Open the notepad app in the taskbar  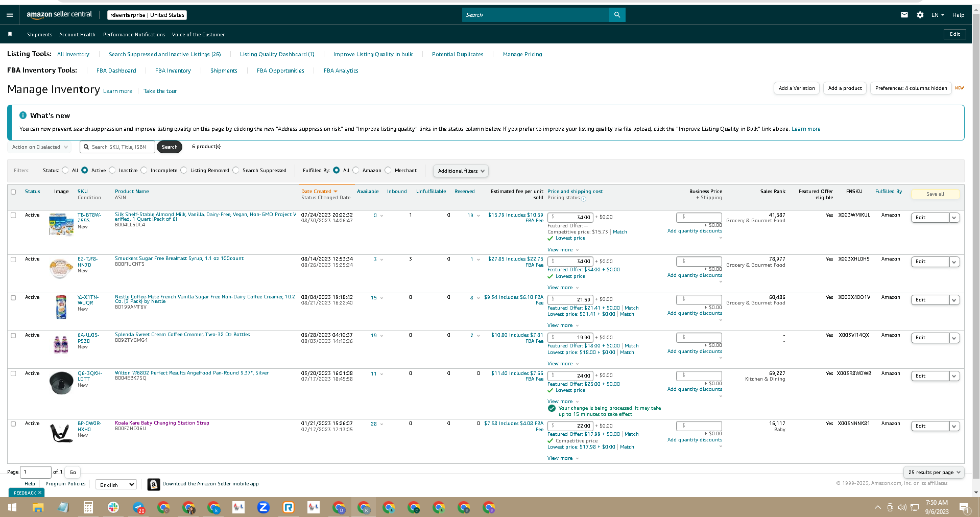pos(63,507)
